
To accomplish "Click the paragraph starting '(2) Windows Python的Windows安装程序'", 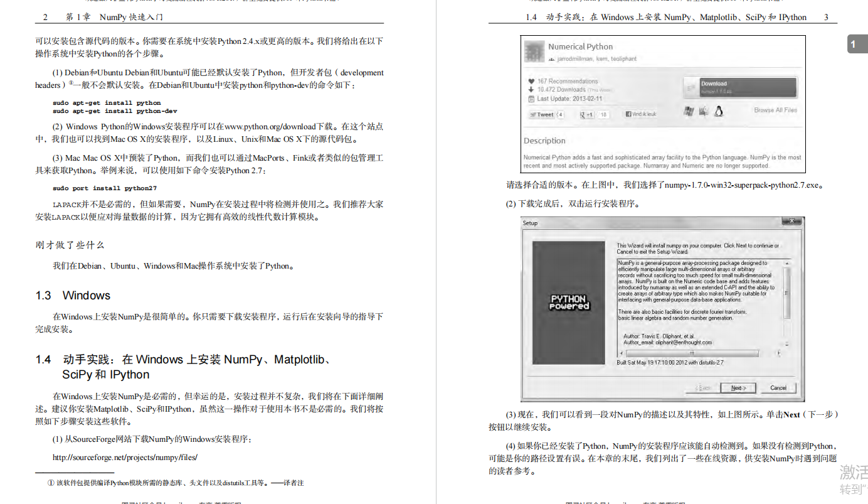I will coord(209,133).
